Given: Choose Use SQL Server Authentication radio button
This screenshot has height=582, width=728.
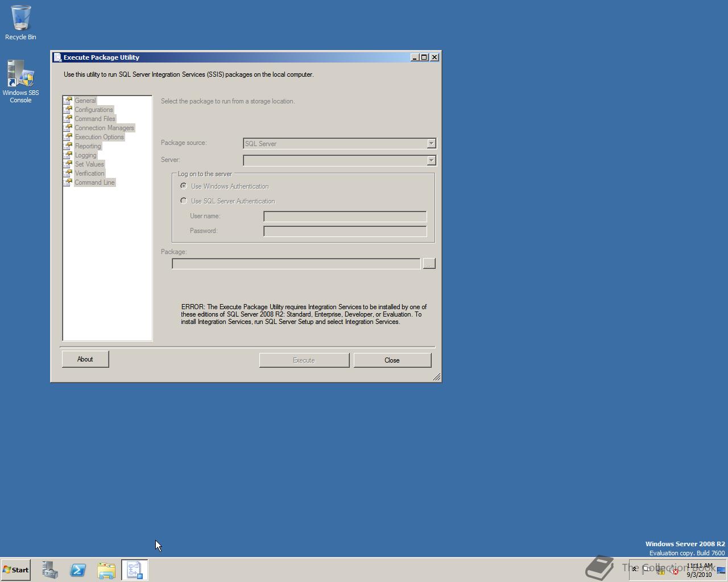Looking at the screenshot, I should (184, 201).
